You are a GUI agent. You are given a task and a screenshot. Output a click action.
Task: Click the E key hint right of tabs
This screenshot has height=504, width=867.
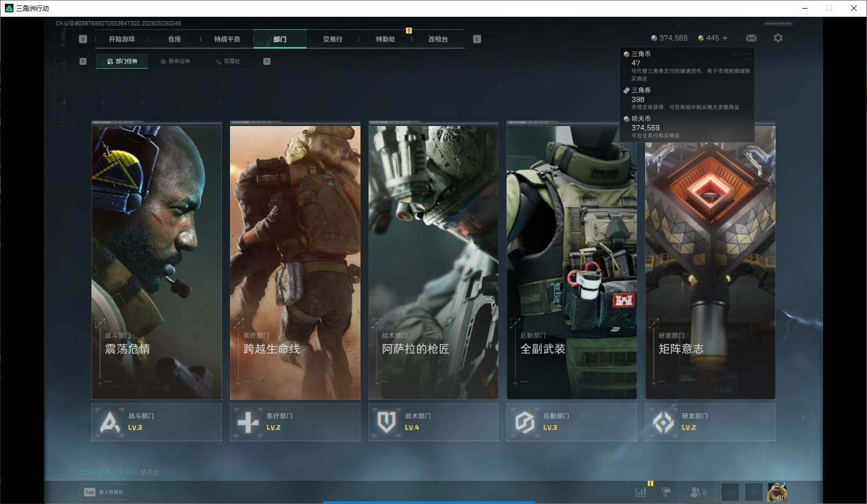click(x=477, y=39)
